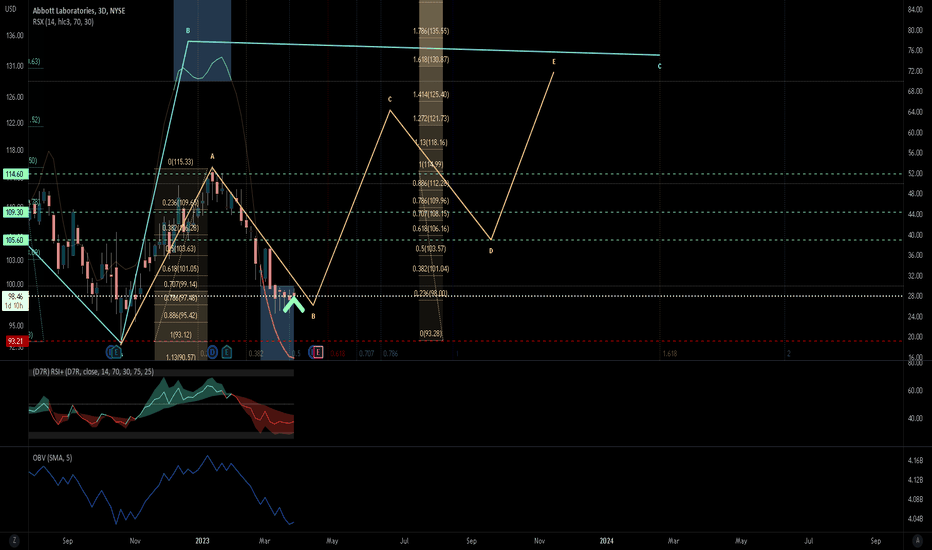The image size is (932, 550).
Task: Click Fibonacci level 0.886(95.42)
Action: [x=181, y=315]
